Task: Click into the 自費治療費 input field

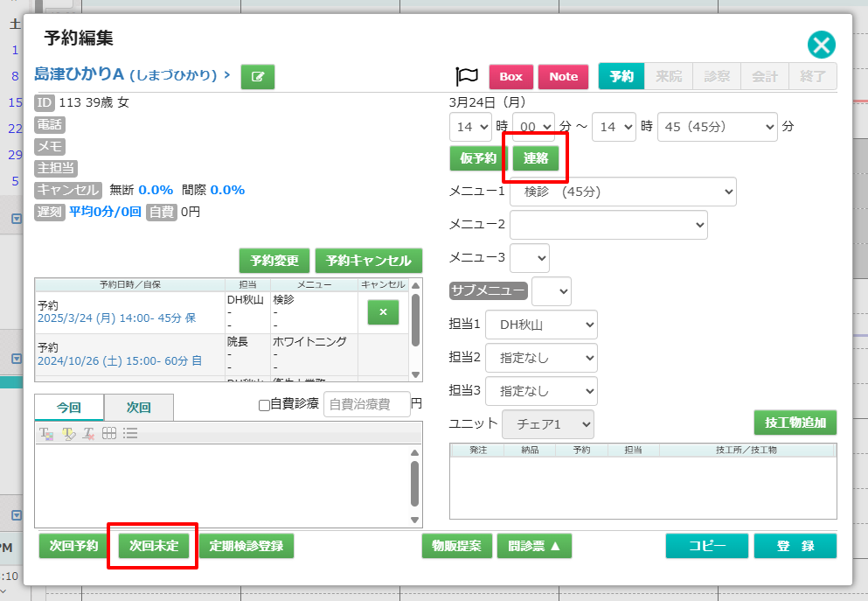Action: click(x=366, y=404)
